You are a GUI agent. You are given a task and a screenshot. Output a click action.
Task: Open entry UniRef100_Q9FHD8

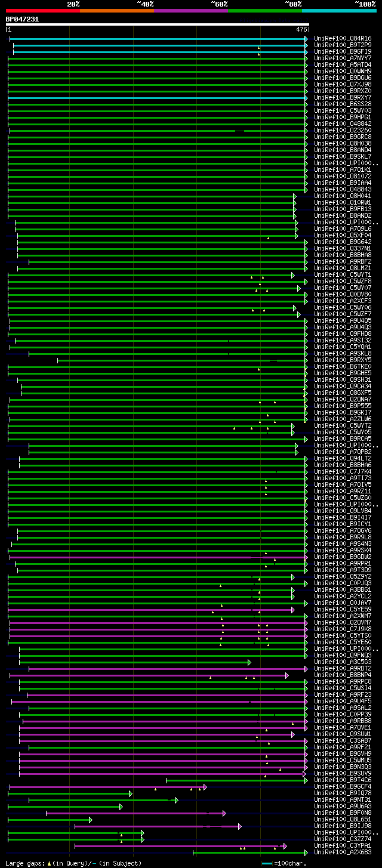343,333
